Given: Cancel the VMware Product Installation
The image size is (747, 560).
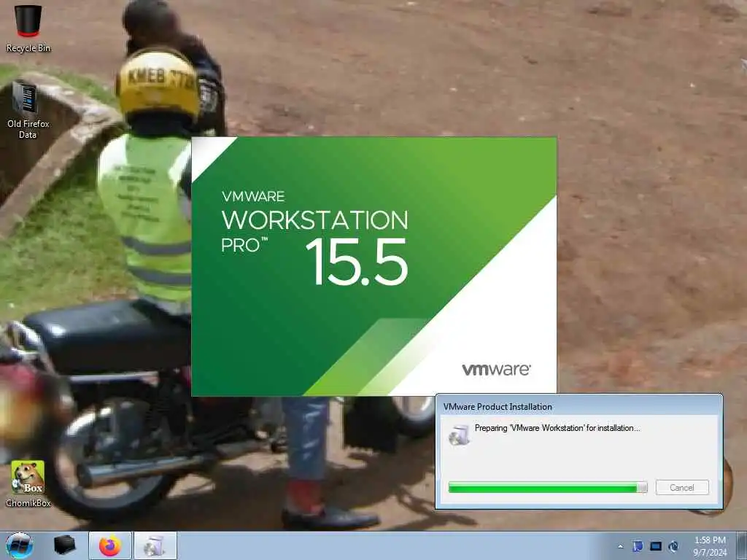Looking at the screenshot, I should pyautogui.click(x=682, y=487).
